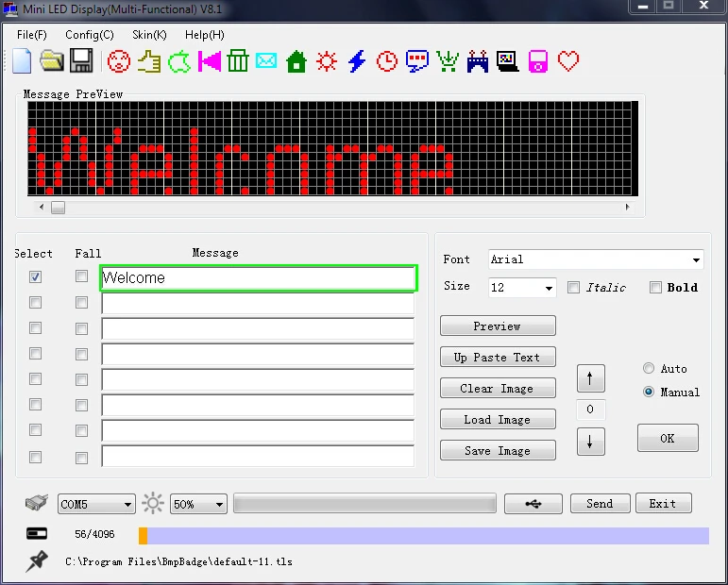Click the brightness sun icon
728x585 pixels.
153,503
